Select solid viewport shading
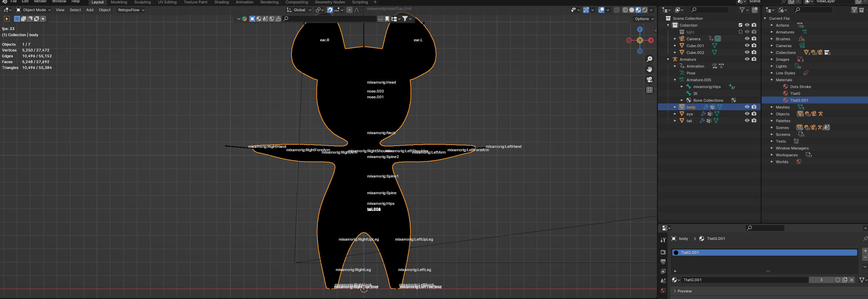This screenshot has width=868, height=299. pyautogui.click(x=632, y=10)
